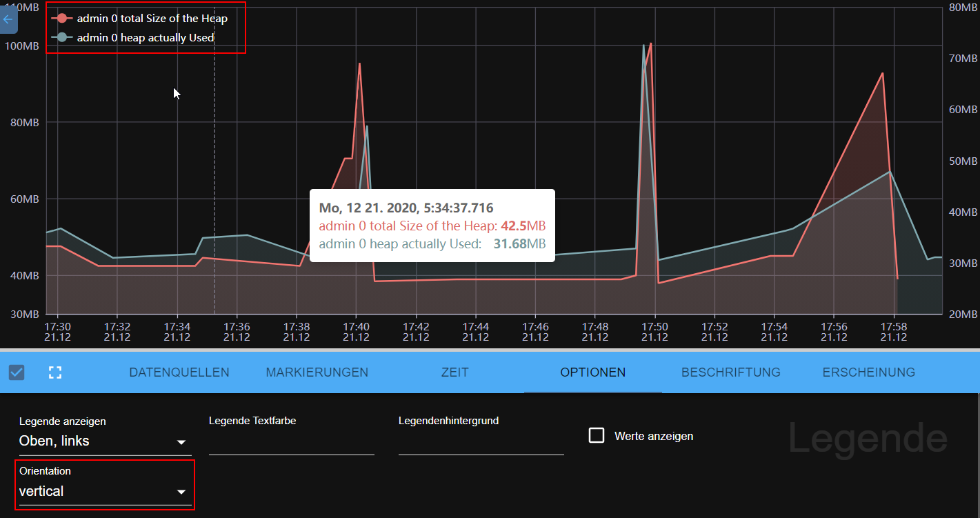Screen dimensions: 980x518
Task: Click the tooltip showing 42.5MB heap value
Action: (x=432, y=225)
